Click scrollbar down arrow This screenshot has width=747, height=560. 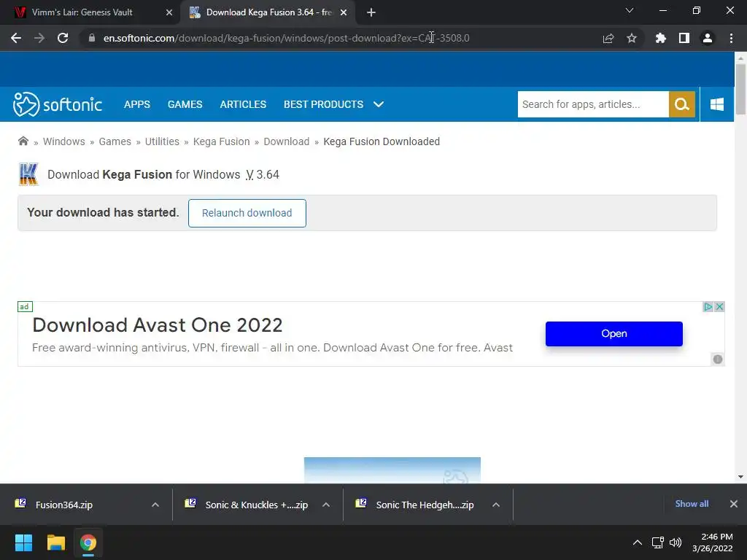tap(740, 477)
